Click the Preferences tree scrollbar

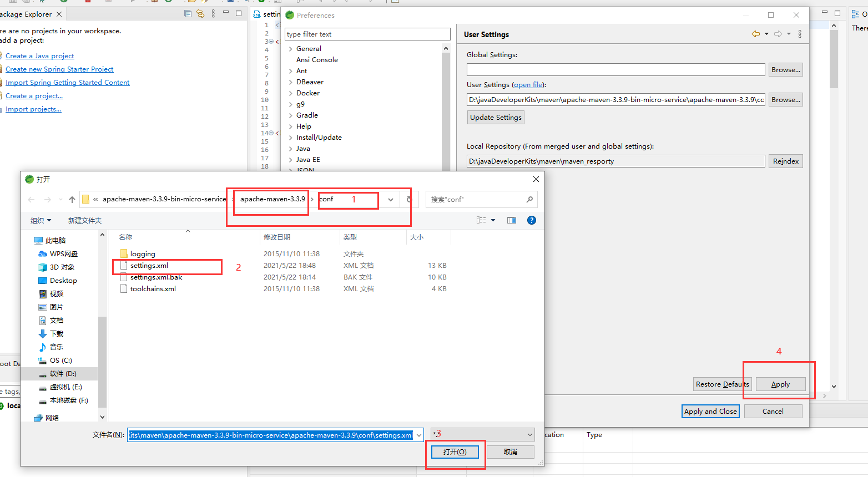tap(446, 100)
